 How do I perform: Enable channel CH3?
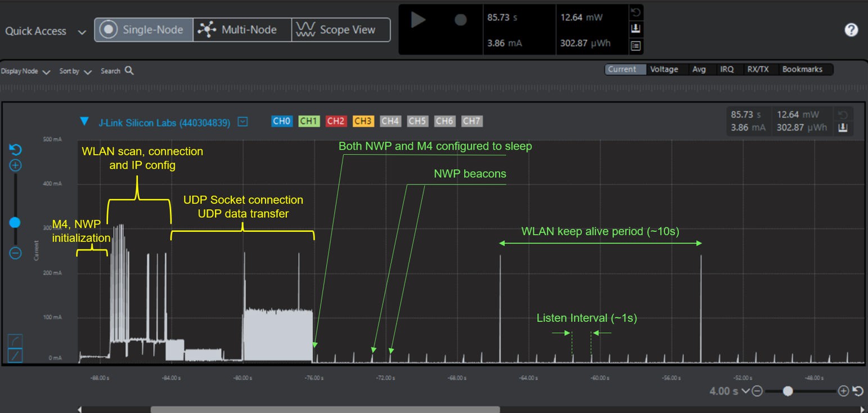pos(363,121)
